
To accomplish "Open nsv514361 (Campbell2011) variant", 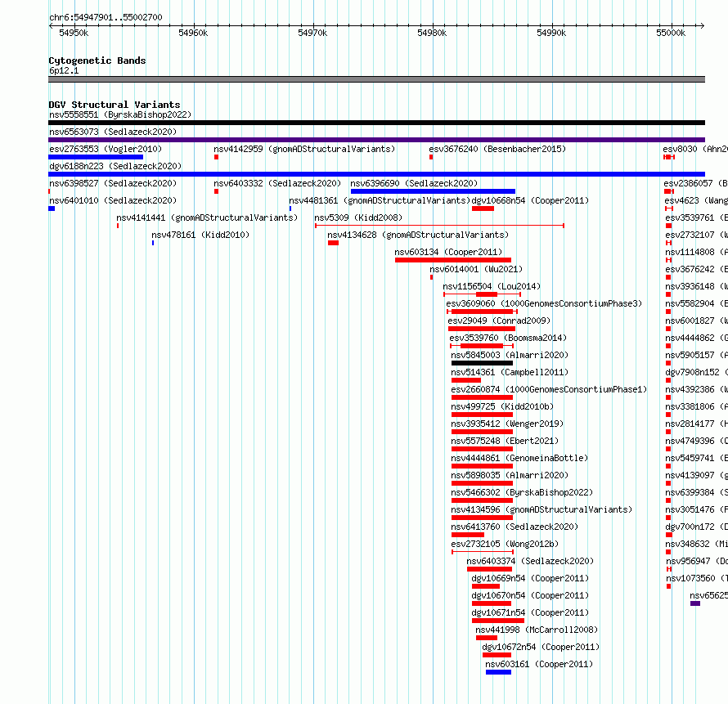I will click(x=510, y=372).
